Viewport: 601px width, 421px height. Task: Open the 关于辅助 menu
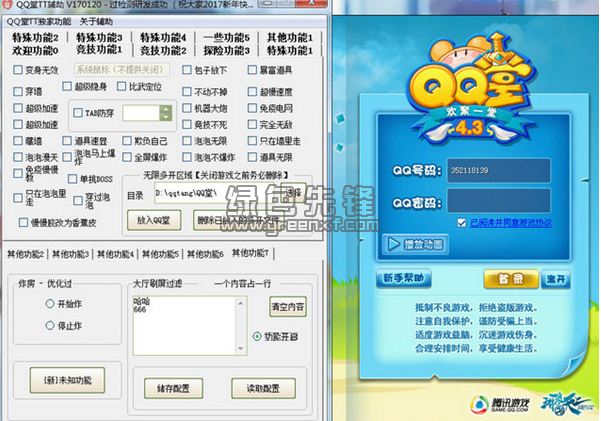(x=96, y=21)
